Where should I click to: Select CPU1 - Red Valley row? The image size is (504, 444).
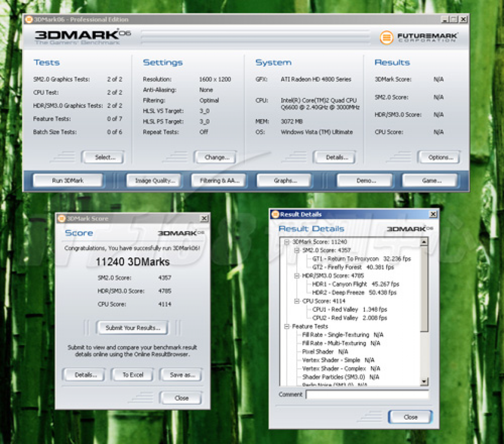coord(350,310)
